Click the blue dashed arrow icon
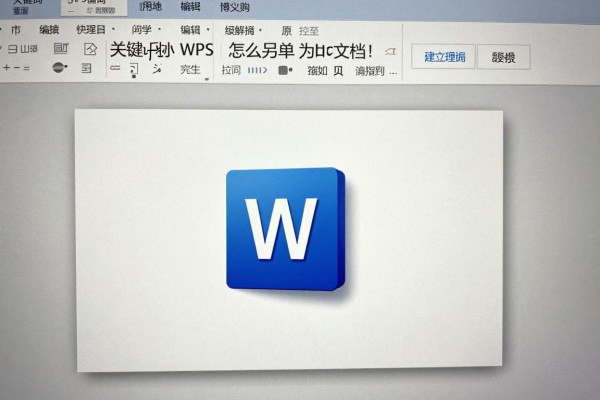The height and width of the screenshot is (400, 600). 257,70
